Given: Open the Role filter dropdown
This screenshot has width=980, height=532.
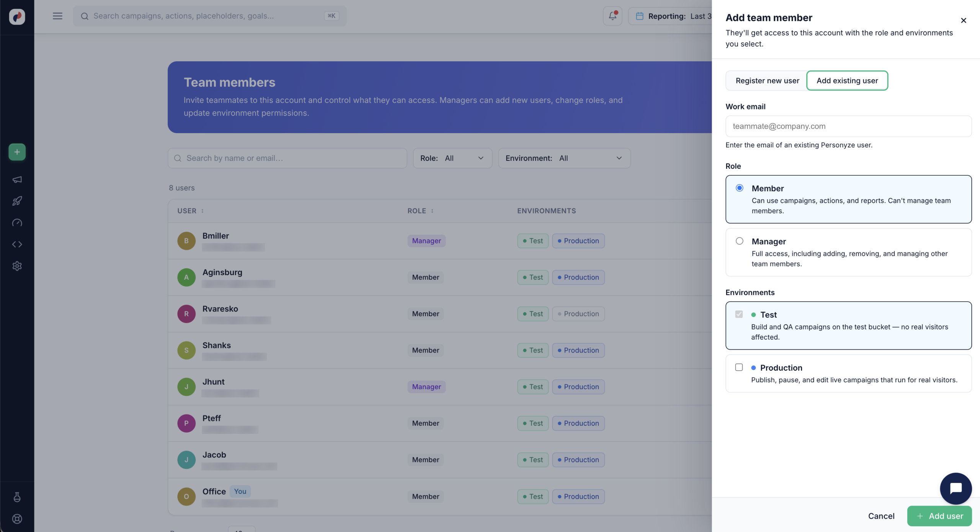Looking at the screenshot, I should (x=452, y=158).
